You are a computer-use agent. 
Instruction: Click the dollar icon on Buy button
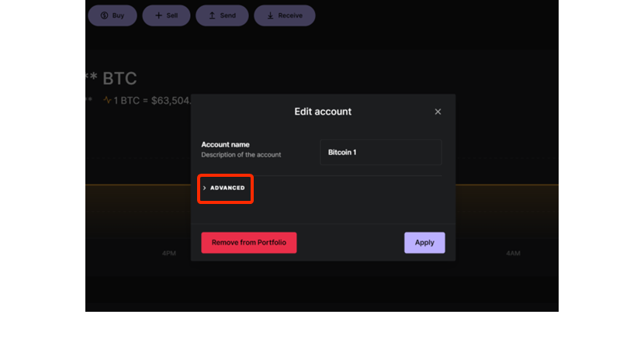pyautogui.click(x=104, y=16)
